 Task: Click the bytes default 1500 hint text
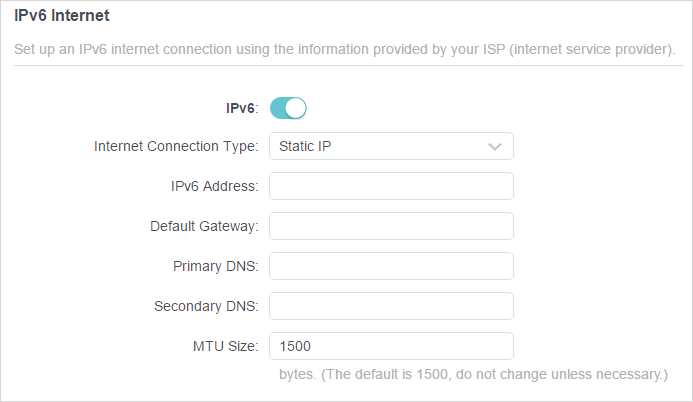[473, 375]
